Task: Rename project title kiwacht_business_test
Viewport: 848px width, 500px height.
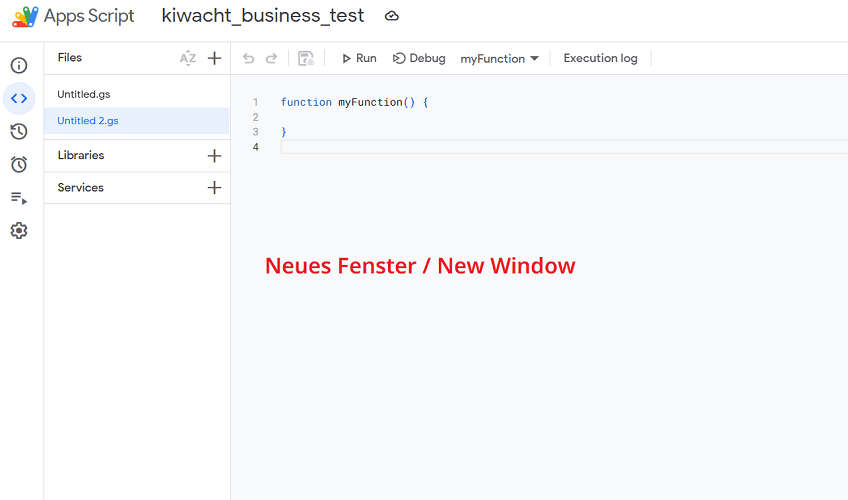Action: coord(263,16)
